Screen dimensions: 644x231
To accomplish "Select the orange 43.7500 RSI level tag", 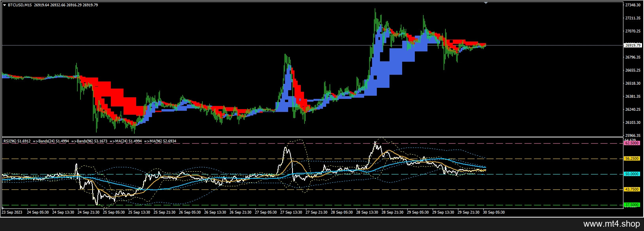I will [632, 189].
